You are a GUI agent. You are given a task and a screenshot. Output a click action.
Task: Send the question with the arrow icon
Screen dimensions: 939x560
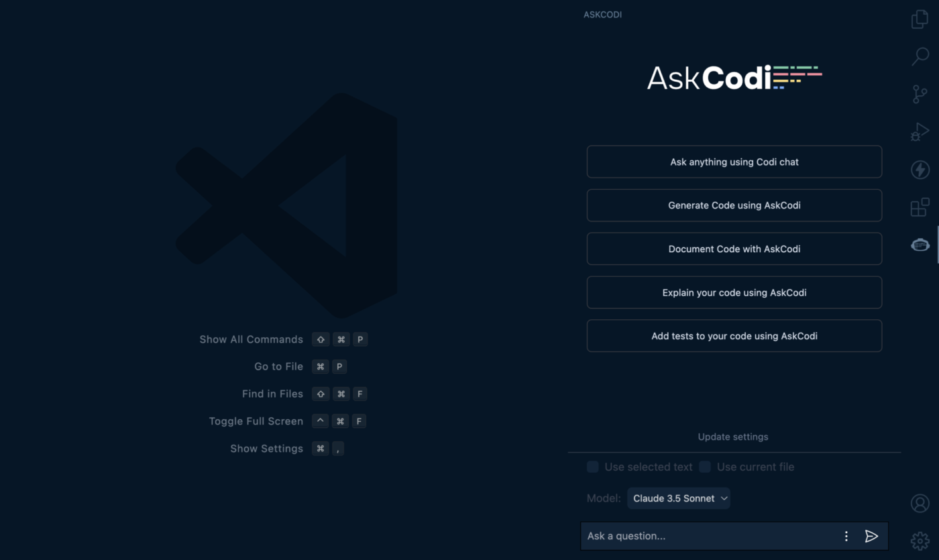[871, 536]
